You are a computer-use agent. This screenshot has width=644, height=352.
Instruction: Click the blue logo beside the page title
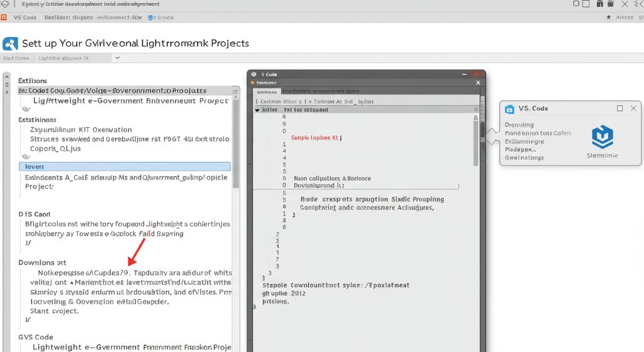pos(10,43)
